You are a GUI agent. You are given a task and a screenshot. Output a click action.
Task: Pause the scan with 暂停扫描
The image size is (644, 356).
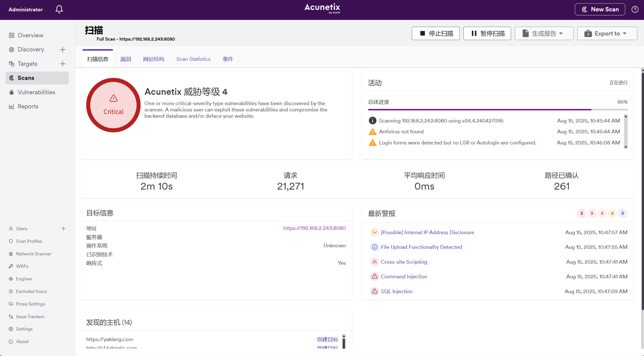(x=487, y=34)
